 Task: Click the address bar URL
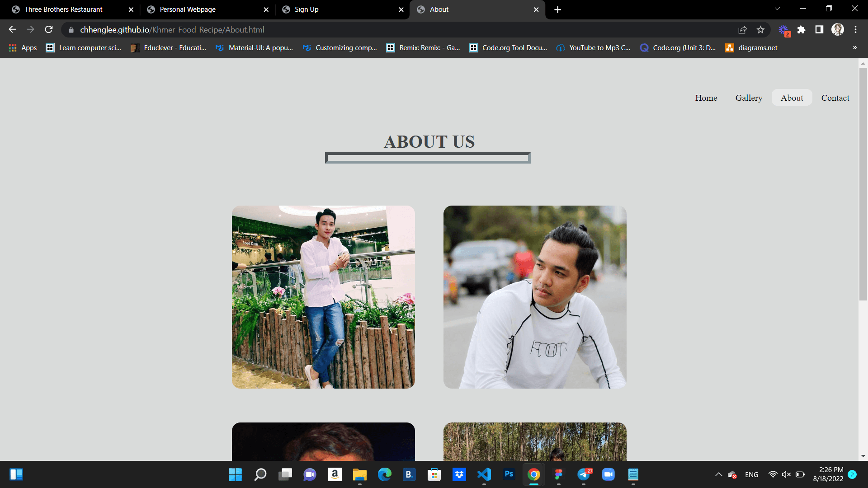pyautogui.click(x=172, y=30)
